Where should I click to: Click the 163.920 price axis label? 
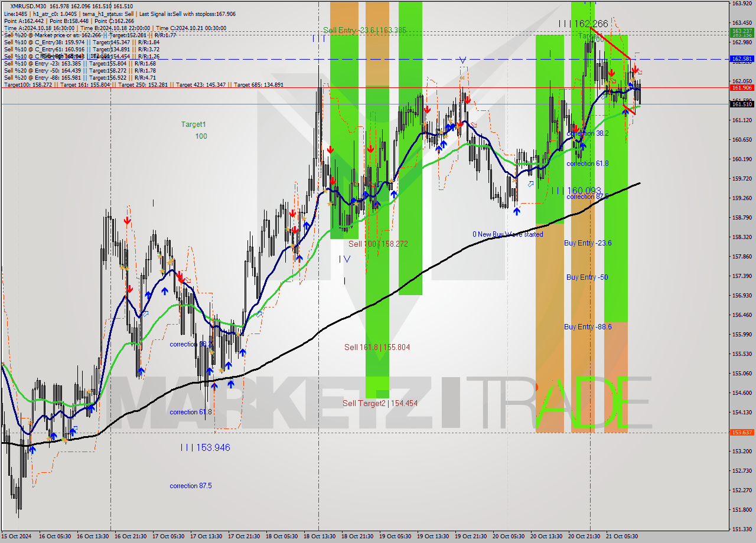click(x=742, y=4)
